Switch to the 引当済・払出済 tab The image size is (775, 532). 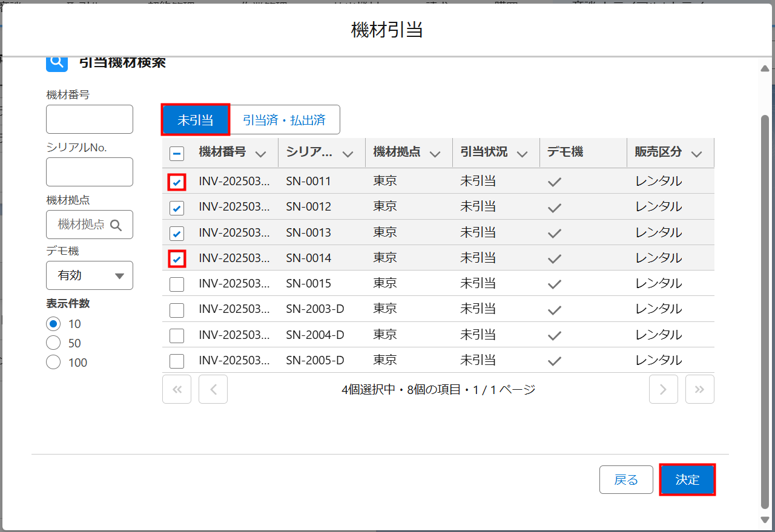[x=284, y=120]
